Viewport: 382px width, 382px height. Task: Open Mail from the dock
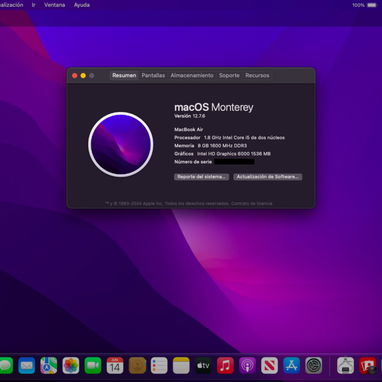point(27,366)
